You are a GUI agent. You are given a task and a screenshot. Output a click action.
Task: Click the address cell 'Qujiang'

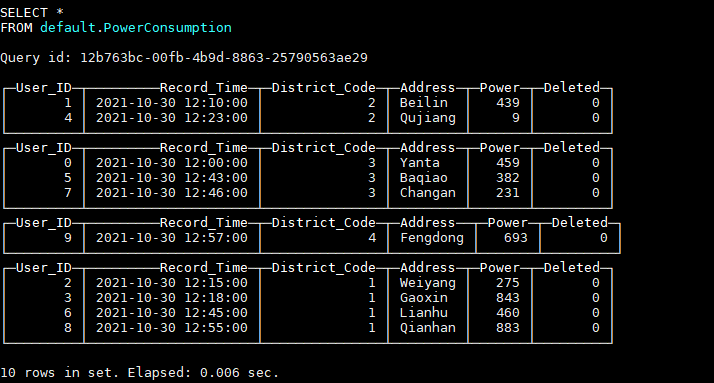pos(428,118)
